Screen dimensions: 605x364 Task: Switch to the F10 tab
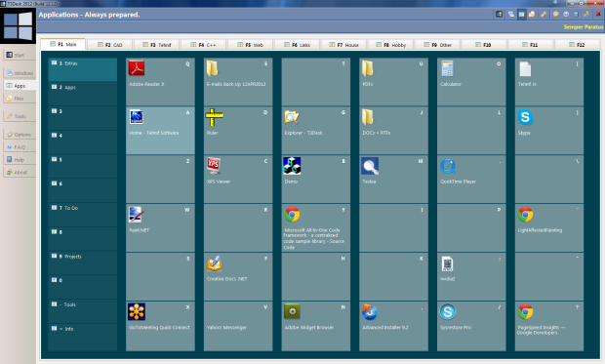coord(484,45)
